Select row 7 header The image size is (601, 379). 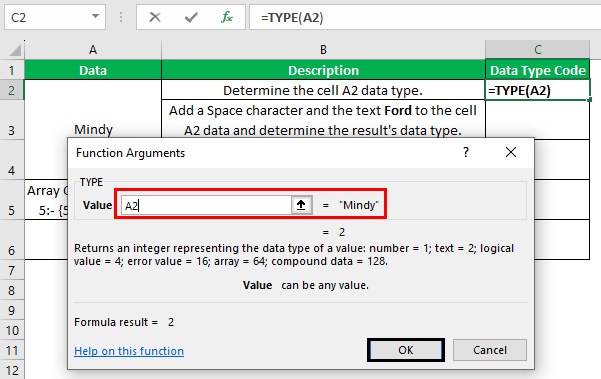(x=12, y=270)
